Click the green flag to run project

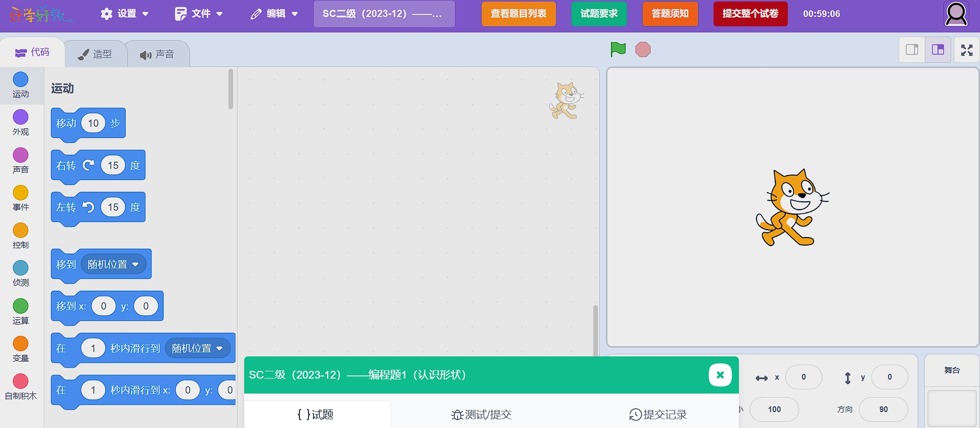(x=618, y=49)
